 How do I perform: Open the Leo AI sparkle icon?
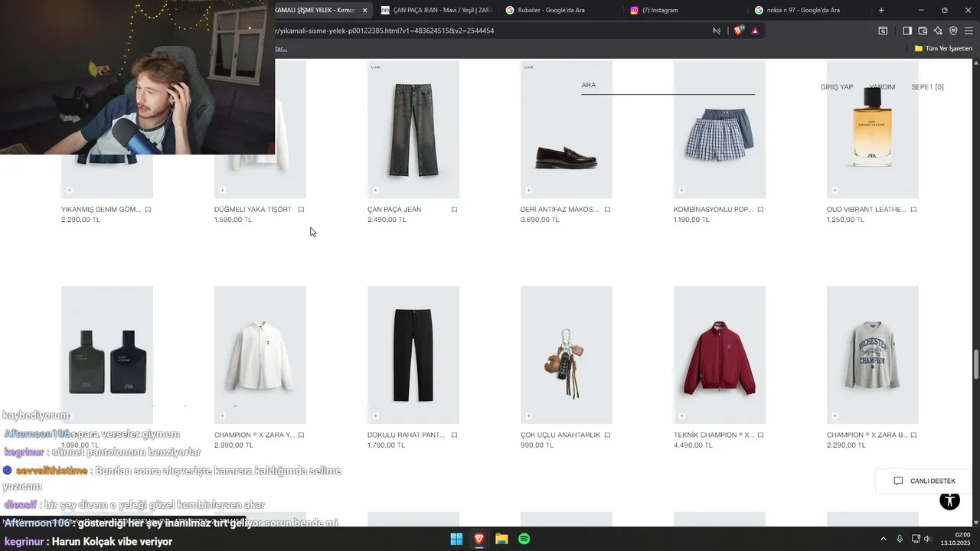[938, 31]
